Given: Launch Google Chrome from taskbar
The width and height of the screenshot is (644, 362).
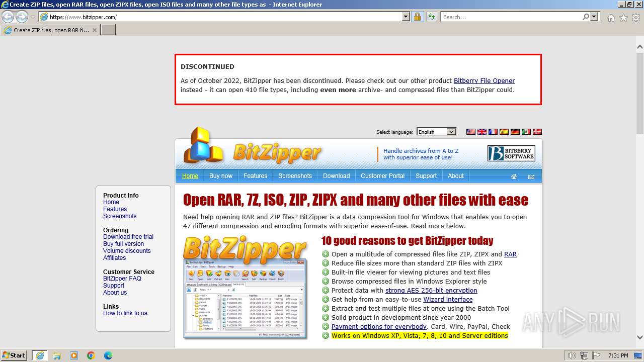Looking at the screenshot, I should (x=91, y=355).
